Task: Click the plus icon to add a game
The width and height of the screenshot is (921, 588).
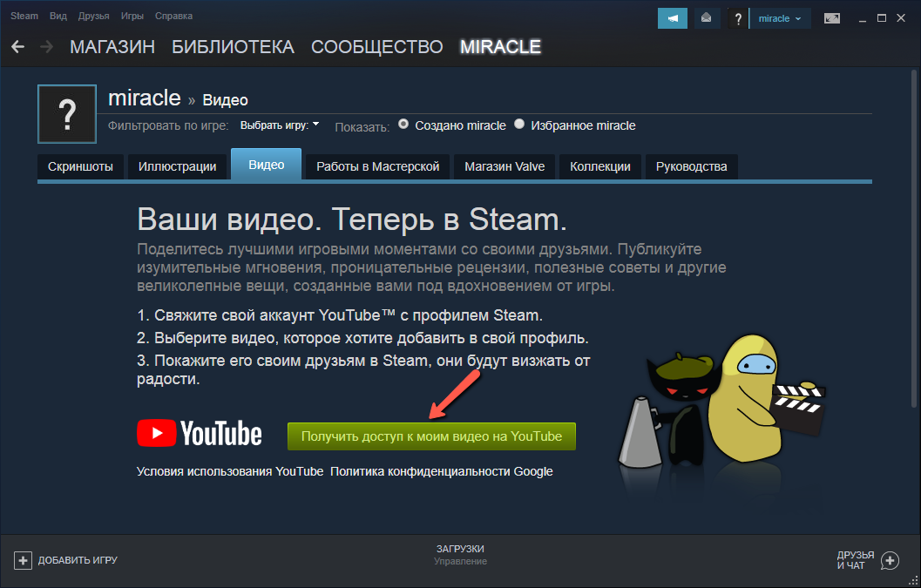Action: (24, 560)
